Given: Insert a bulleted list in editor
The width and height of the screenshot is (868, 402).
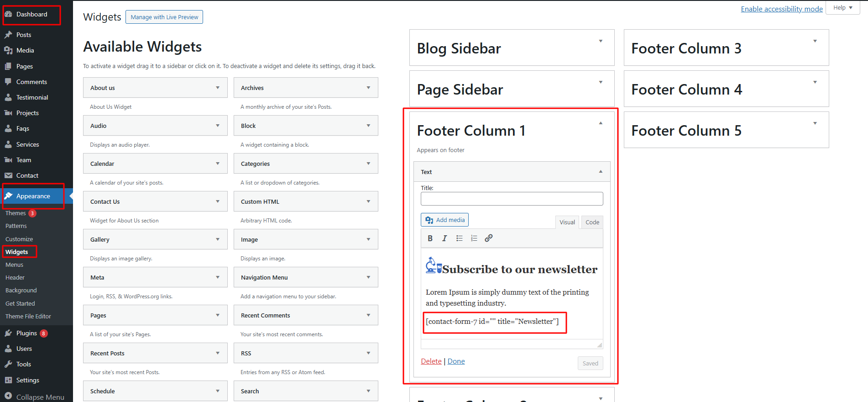Looking at the screenshot, I should point(459,238).
